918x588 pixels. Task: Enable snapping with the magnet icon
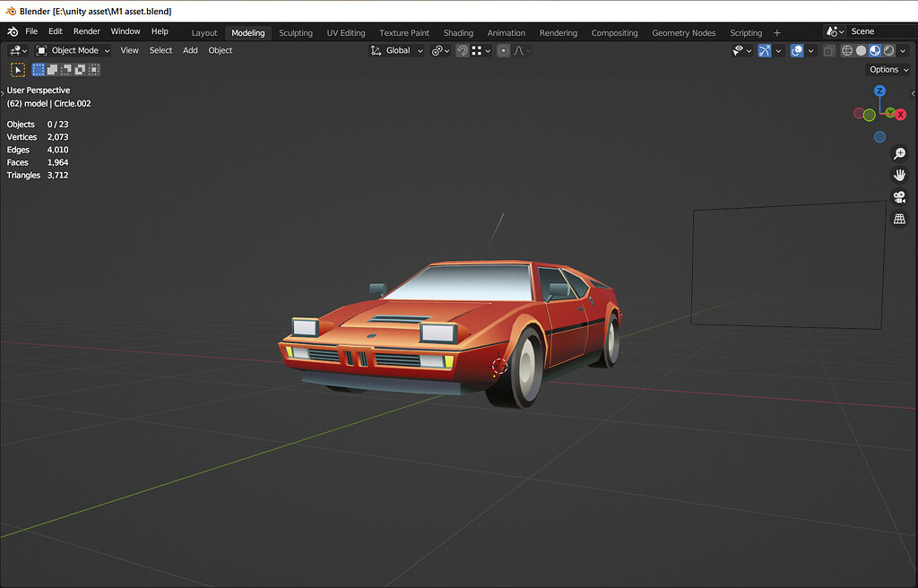click(463, 51)
